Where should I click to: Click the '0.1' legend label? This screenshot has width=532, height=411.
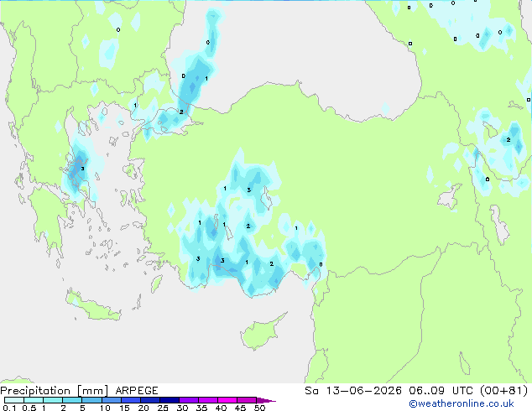9,408
